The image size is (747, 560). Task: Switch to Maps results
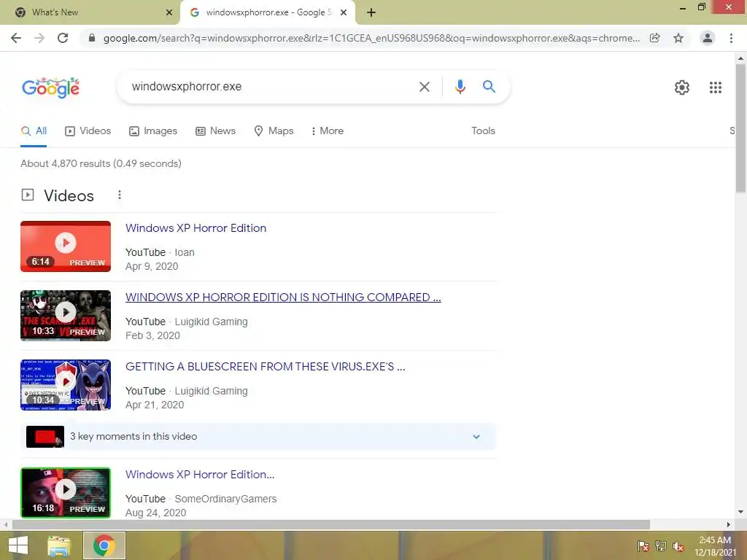click(274, 131)
